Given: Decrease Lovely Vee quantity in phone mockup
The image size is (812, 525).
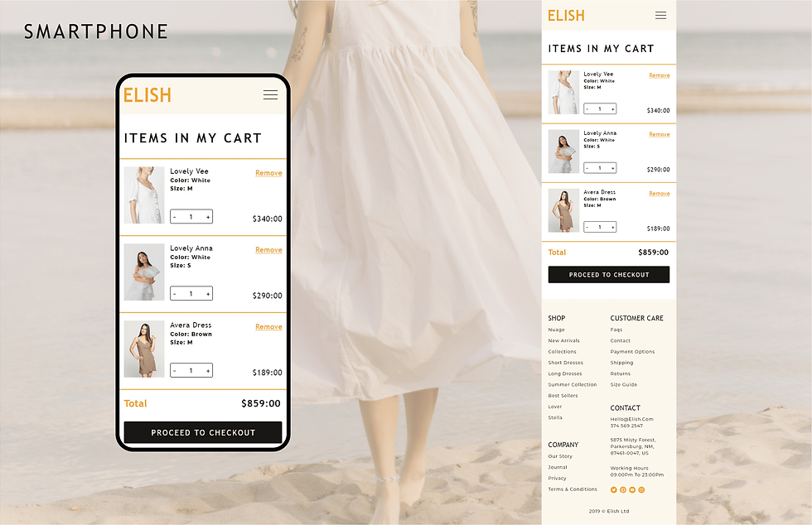Looking at the screenshot, I should (x=175, y=217).
